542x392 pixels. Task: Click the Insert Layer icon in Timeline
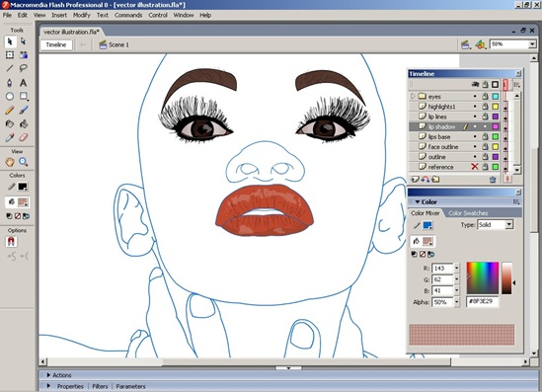[415, 179]
